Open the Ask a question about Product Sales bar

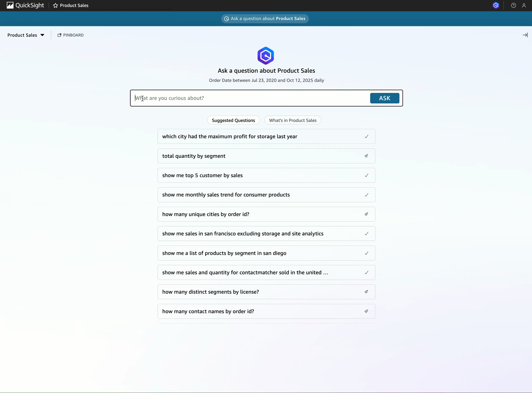tap(265, 19)
